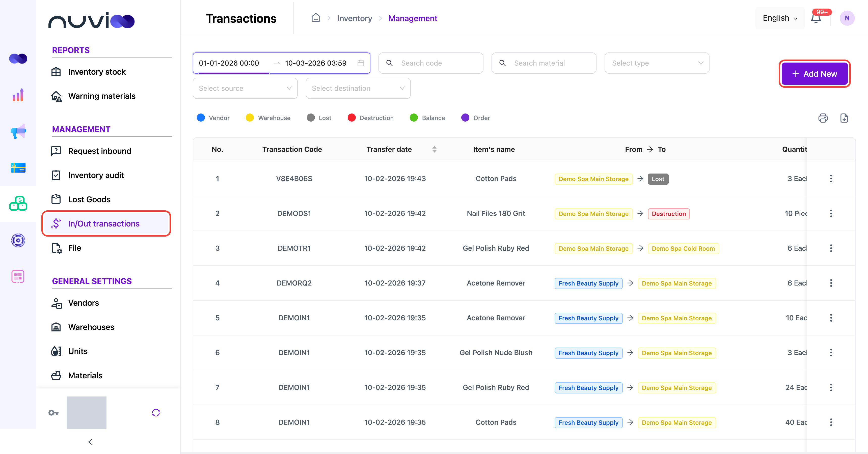
Task: Click the blue Vendor legend dot
Action: 201,118
